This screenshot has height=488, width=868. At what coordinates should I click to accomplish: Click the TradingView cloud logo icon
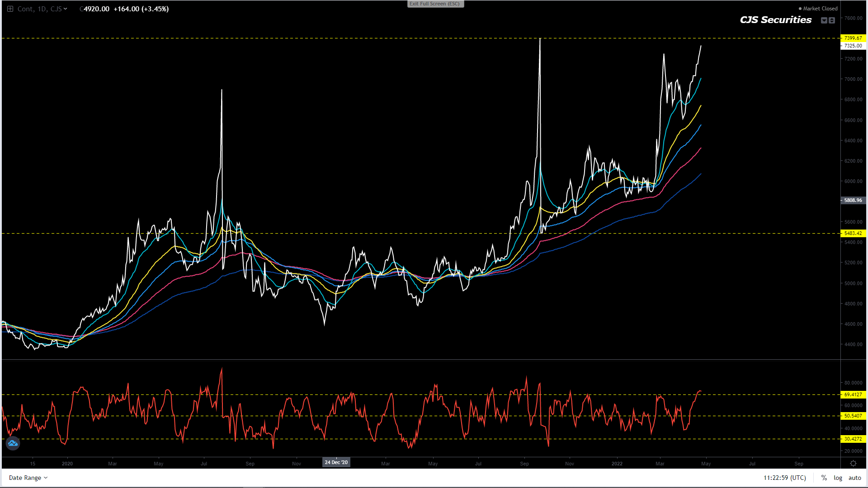tap(13, 443)
